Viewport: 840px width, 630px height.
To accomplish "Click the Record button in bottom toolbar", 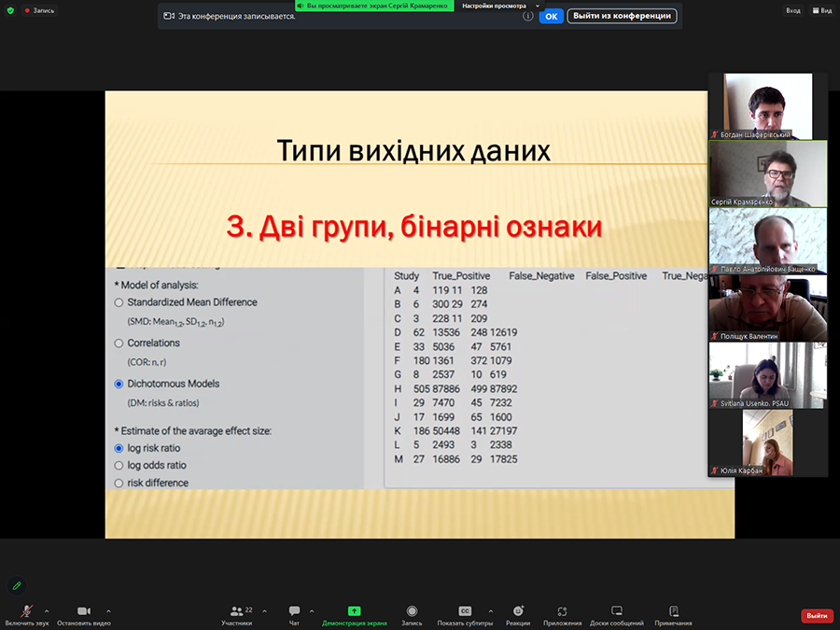I will pyautogui.click(x=412, y=614).
